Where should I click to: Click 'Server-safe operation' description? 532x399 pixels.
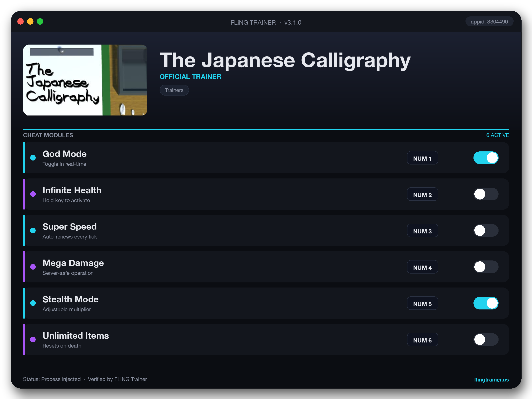pyautogui.click(x=68, y=273)
